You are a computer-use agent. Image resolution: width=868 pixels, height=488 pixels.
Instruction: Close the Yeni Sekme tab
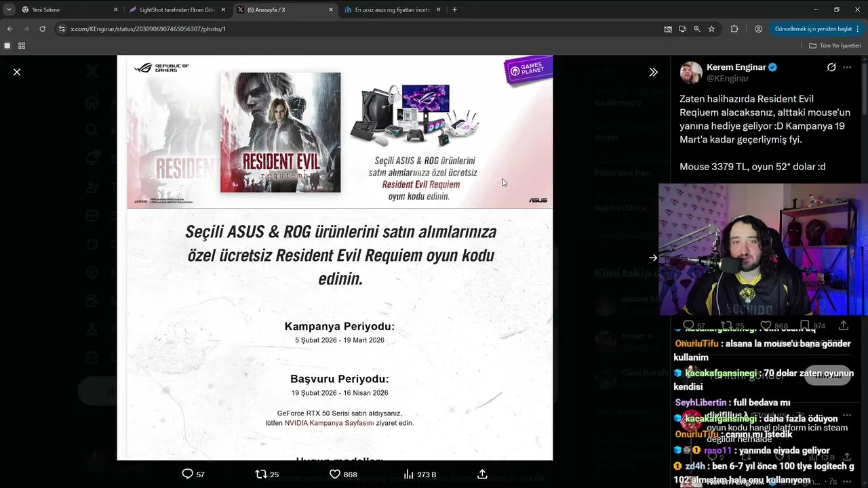[115, 9]
